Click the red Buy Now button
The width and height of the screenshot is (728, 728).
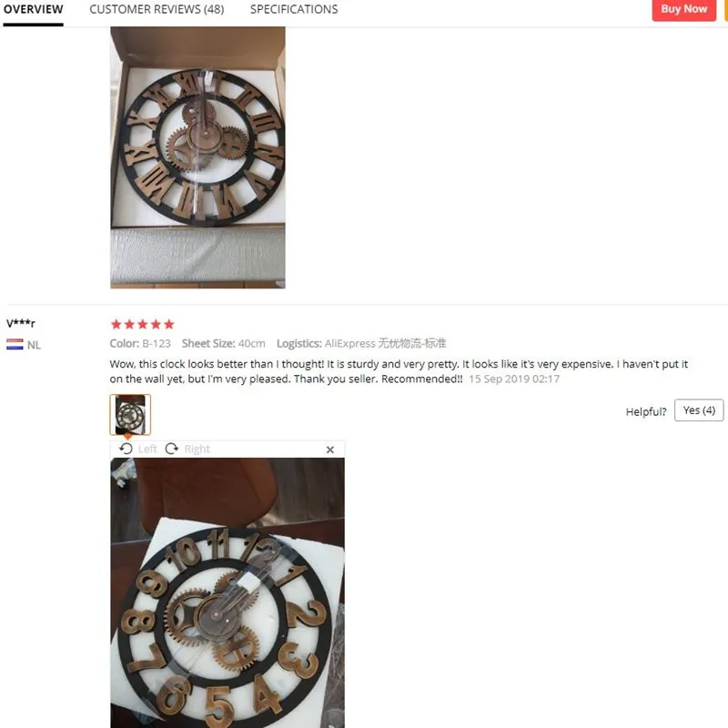(684, 9)
